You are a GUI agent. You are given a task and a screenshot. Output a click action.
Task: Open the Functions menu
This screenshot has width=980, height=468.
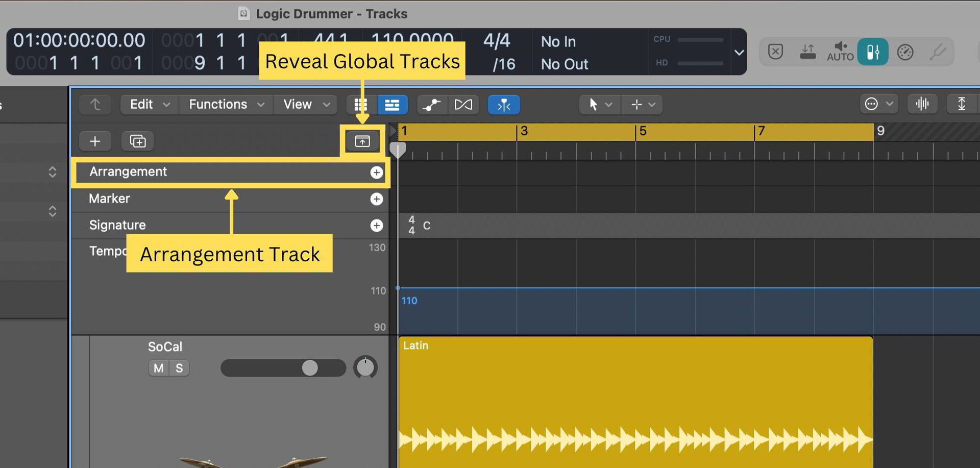coord(225,104)
